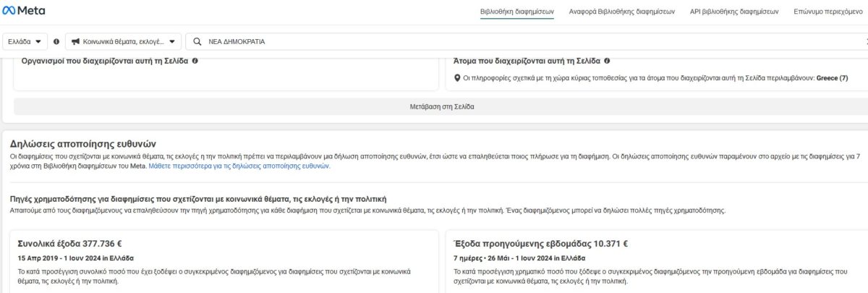Expand the Ελλάδα country dropdown
The width and height of the screenshot is (868, 293).
[x=25, y=41]
